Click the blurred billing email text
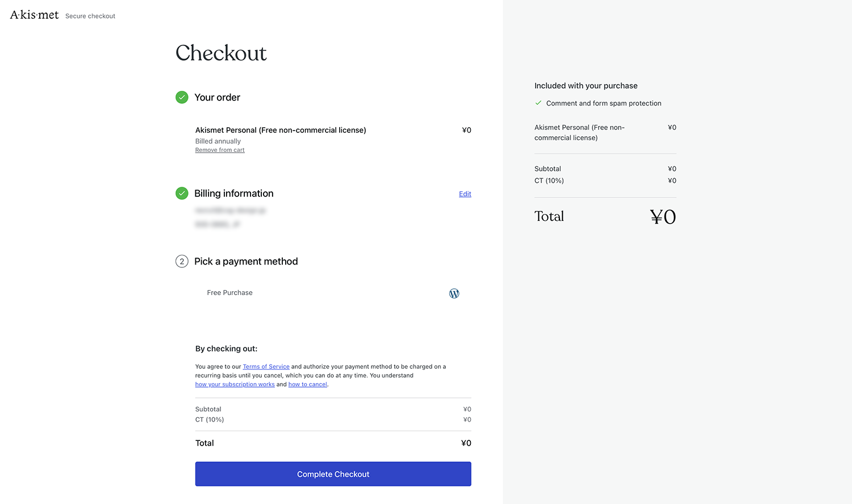 click(230, 211)
